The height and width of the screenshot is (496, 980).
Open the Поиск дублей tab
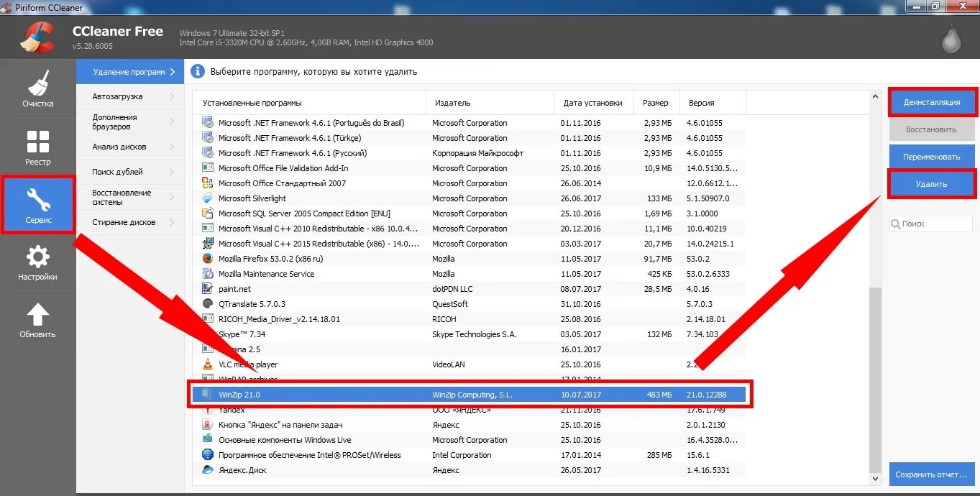tap(130, 172)
